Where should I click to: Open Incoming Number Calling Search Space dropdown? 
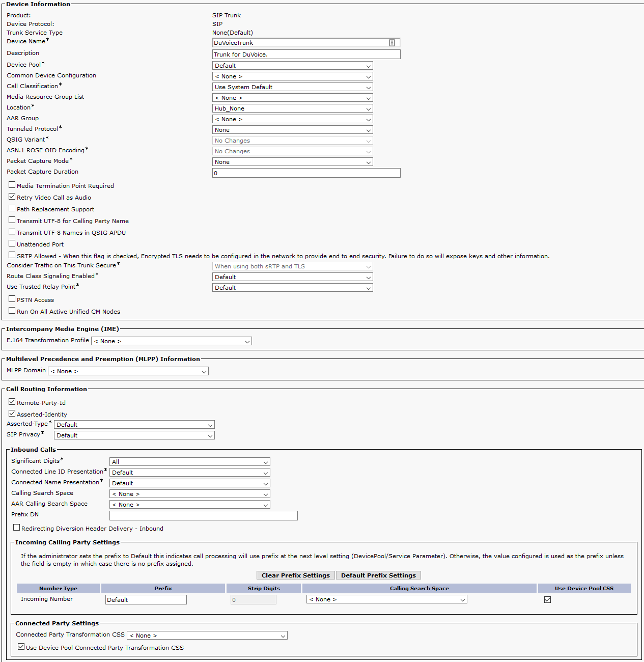[x=387, y=599]
